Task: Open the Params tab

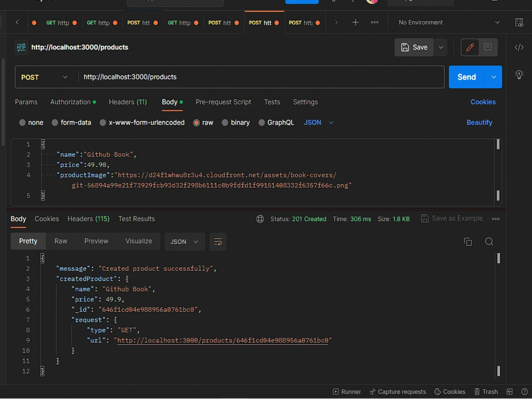Action: [26, 102]
